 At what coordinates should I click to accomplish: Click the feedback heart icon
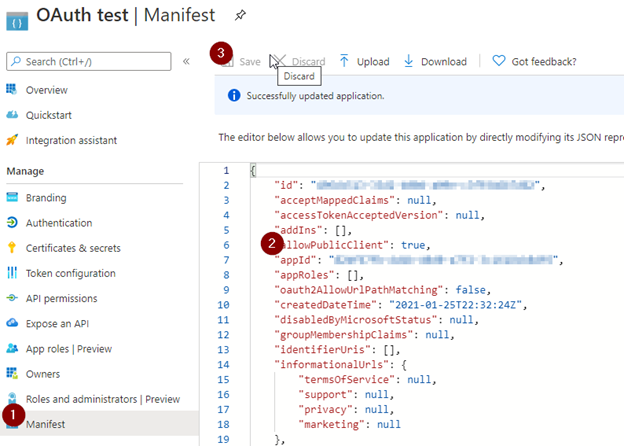tap(499, 61)
